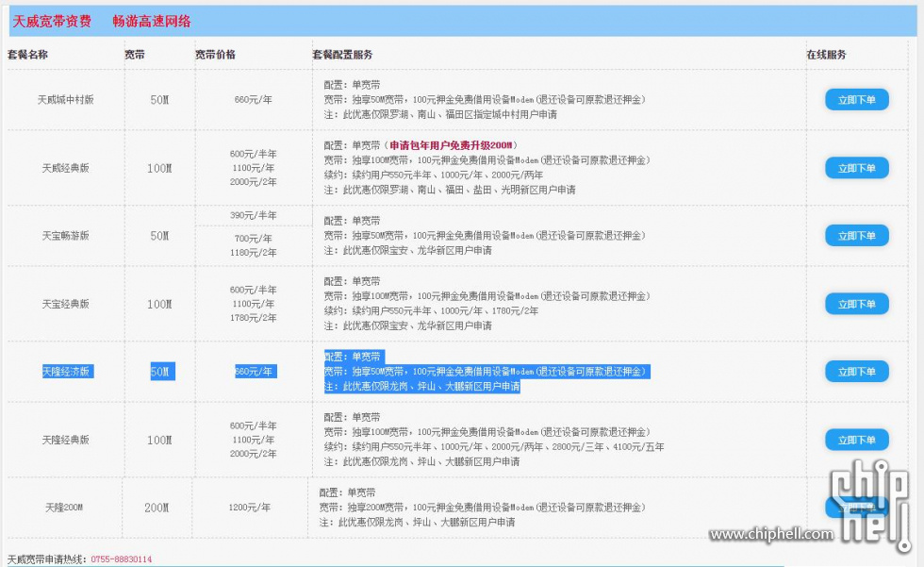924x567 pixels.
Task: Click the highlighted 配置：单宽带 line
Action: point(353,357)
